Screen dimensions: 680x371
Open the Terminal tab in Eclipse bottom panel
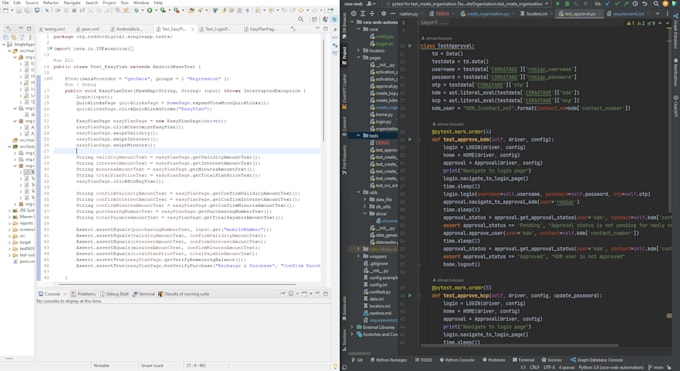point(144,294)
